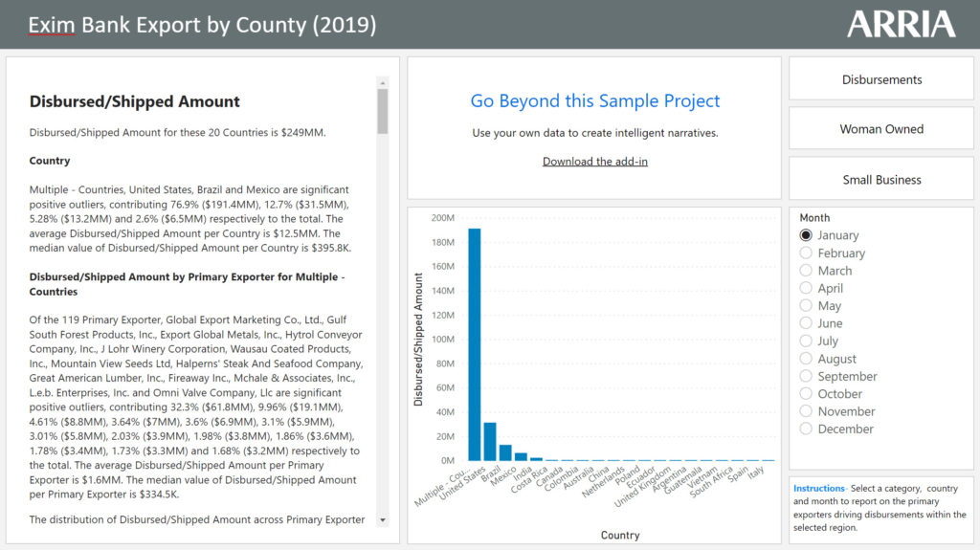The width and height of the screenshot is (980, 550).
Task: Click the narrative panel scroll up arrow
Action: click(383, 82)
